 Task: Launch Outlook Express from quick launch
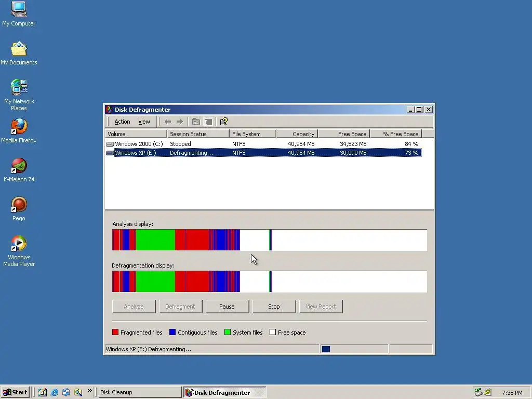tap(66, 392)
